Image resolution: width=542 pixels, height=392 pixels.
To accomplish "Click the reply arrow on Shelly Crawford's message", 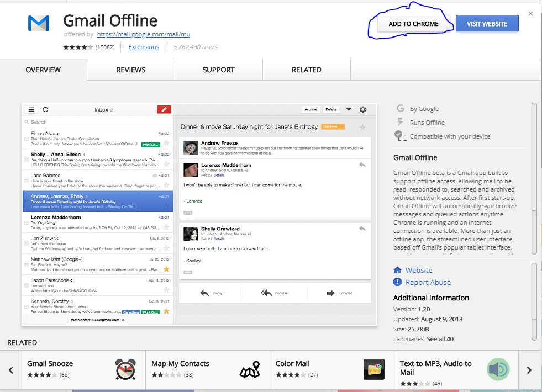I will click(362, 228).
